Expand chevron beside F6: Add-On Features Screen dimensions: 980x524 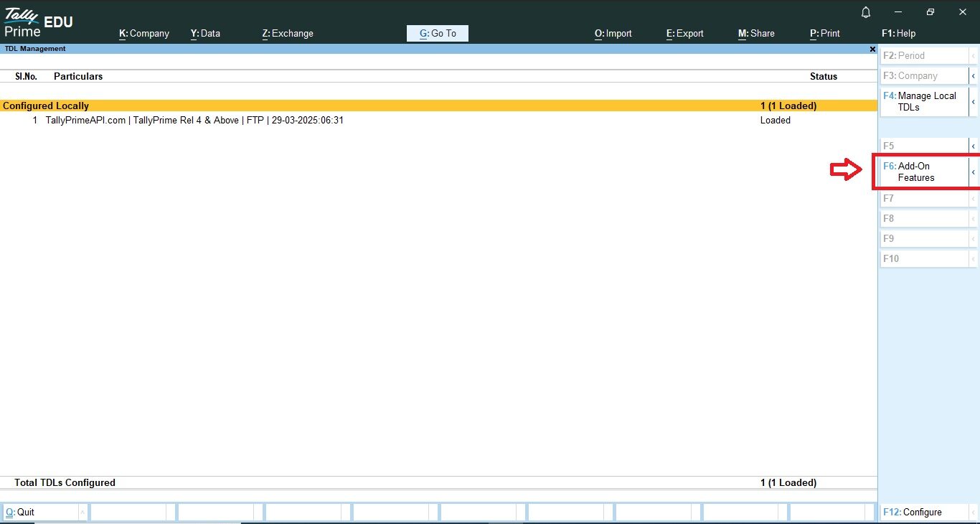973,172
